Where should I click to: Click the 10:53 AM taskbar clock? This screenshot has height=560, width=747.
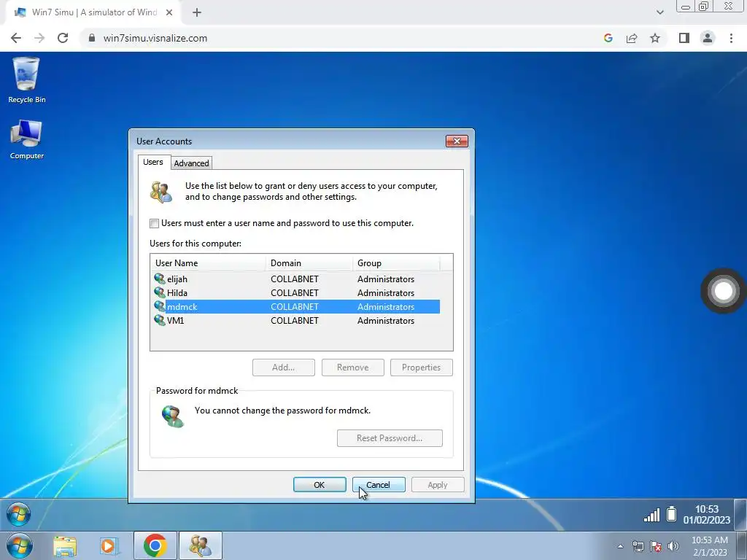pyautogui.click(x=709, y=546)
